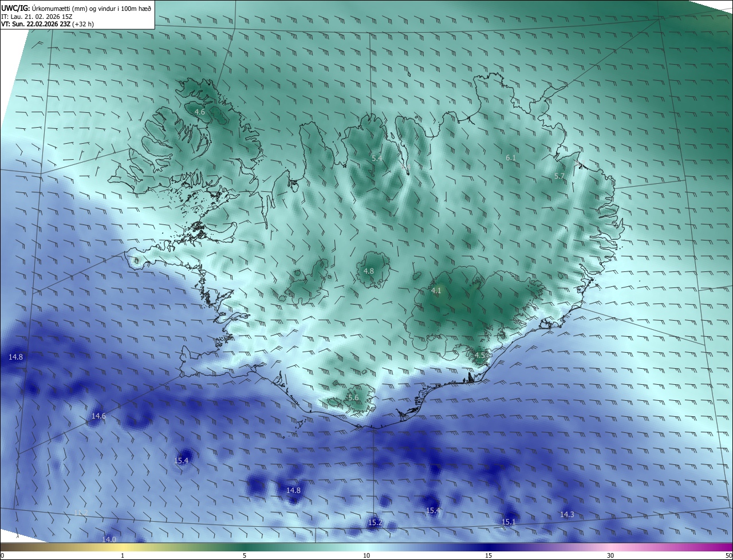Screen dimensions: 733x560
Task: Click the colour bar tick label 1
Action: tap(123, 556)
